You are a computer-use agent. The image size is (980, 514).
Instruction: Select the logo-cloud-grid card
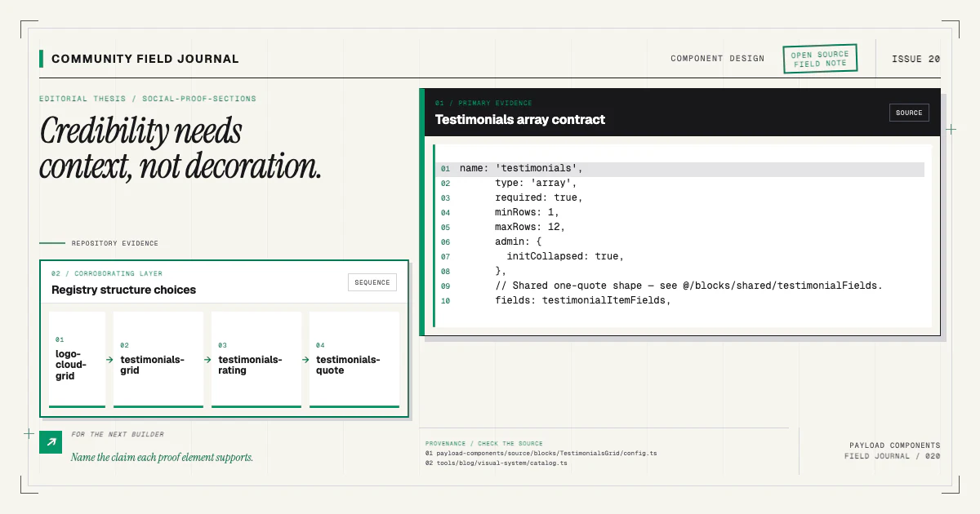pyautogui.click(x=77, y=360)
